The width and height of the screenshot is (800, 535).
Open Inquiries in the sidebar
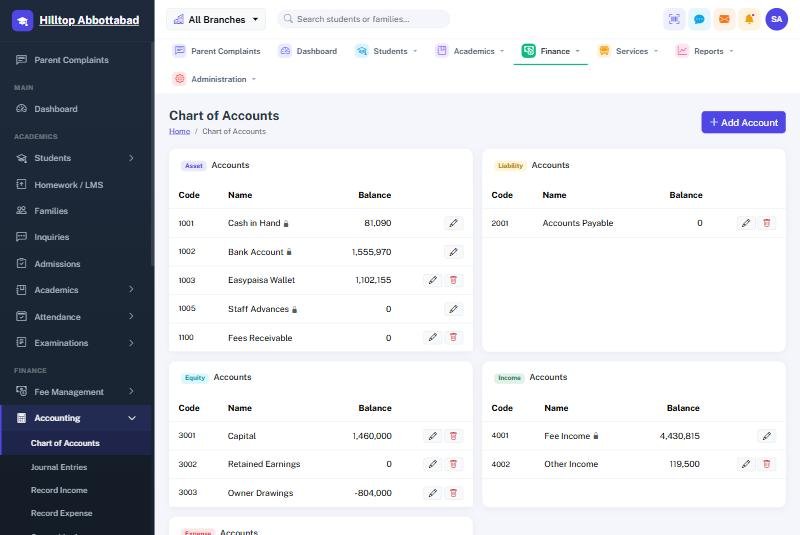(x=77, y=237)
